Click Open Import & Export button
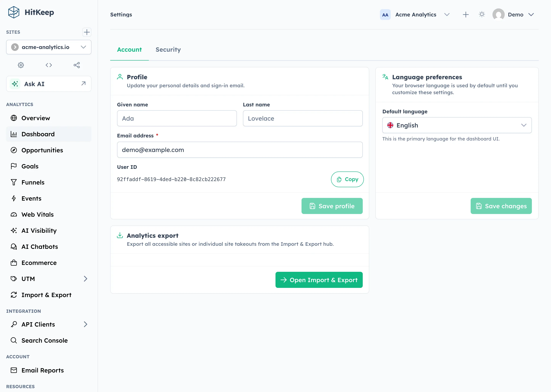Viewport: 551px width, 392px height. click(x=319, y=280)
